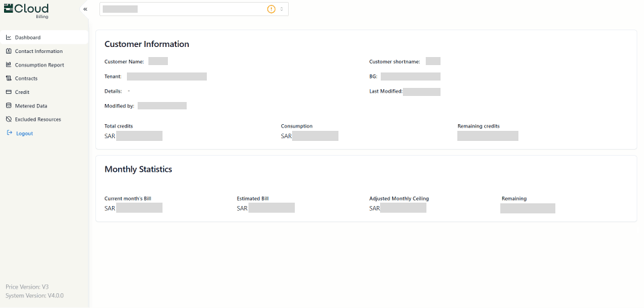Screen dimensions: 644x308
Task: Click the Credit card icon
Action: (9, 92)
